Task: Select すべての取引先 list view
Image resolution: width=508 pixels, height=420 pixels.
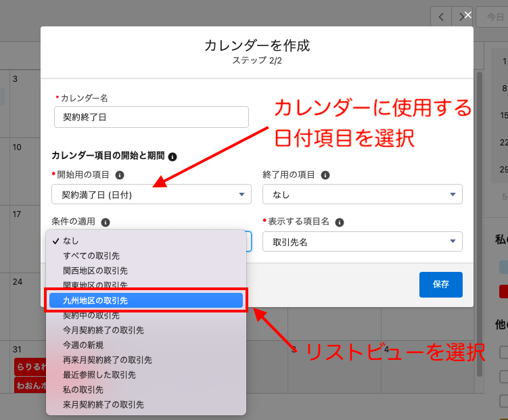Action: (146, 256)
